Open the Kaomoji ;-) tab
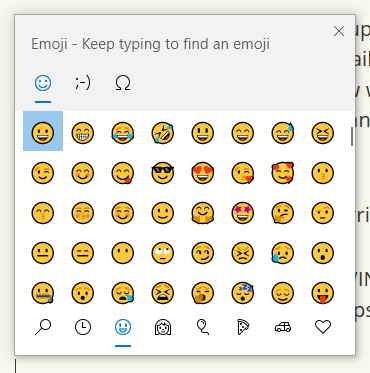The image size is (370, 373). 83,83
